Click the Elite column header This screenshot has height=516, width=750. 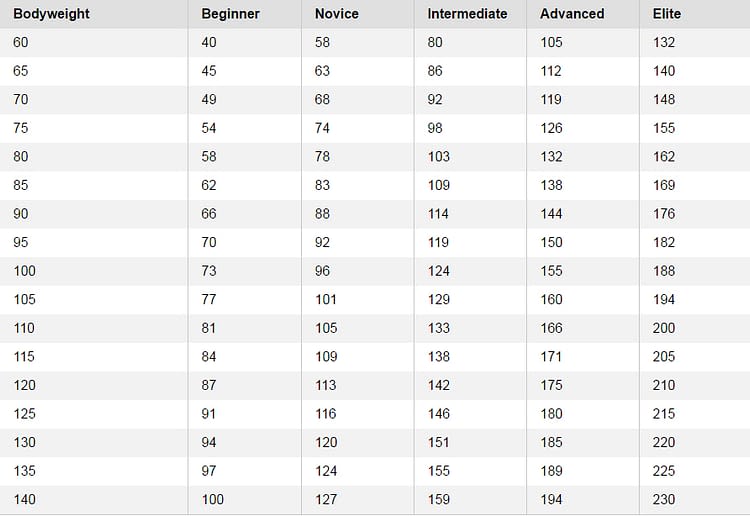666,14
